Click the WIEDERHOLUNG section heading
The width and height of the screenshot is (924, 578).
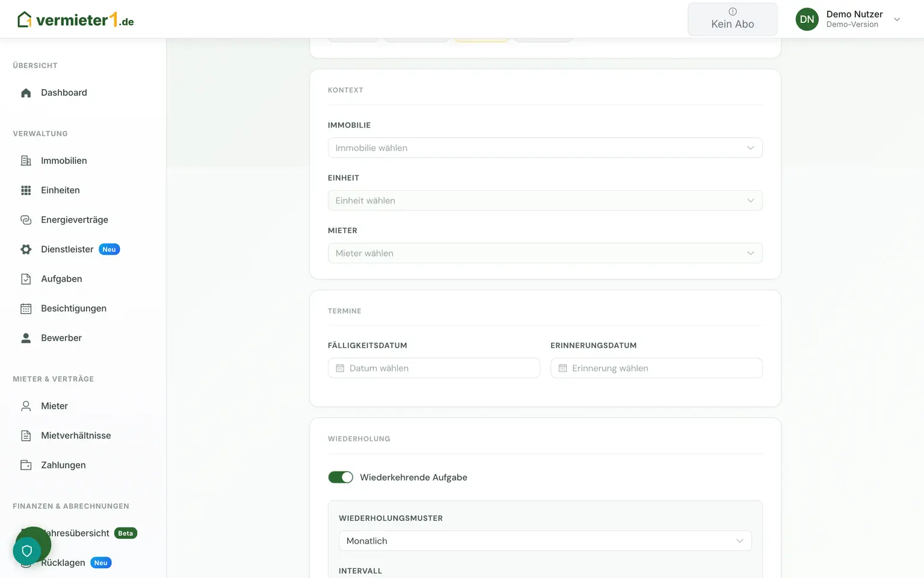pyautogui.click(x=359, y=439)
